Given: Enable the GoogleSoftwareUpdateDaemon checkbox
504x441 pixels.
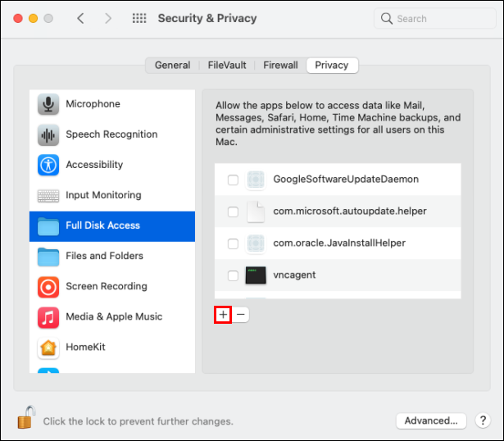Looking at the screenshot, I should click(x=234, y=180).
